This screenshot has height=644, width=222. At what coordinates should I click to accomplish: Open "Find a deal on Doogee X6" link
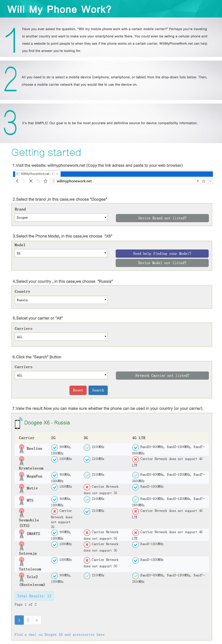coord(60,634)
